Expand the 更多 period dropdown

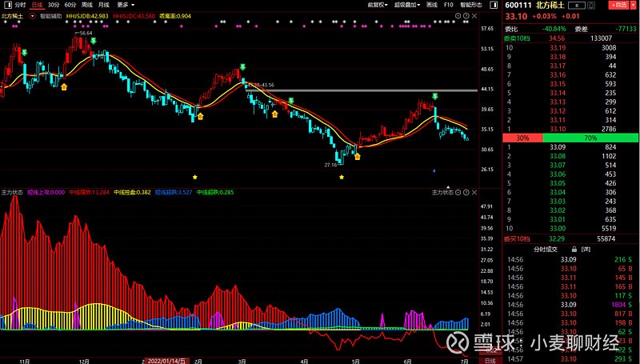[124, 5]
